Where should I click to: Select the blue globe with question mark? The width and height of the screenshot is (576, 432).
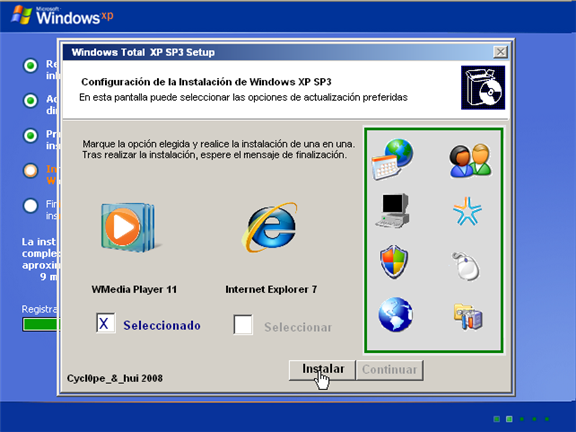395,314
